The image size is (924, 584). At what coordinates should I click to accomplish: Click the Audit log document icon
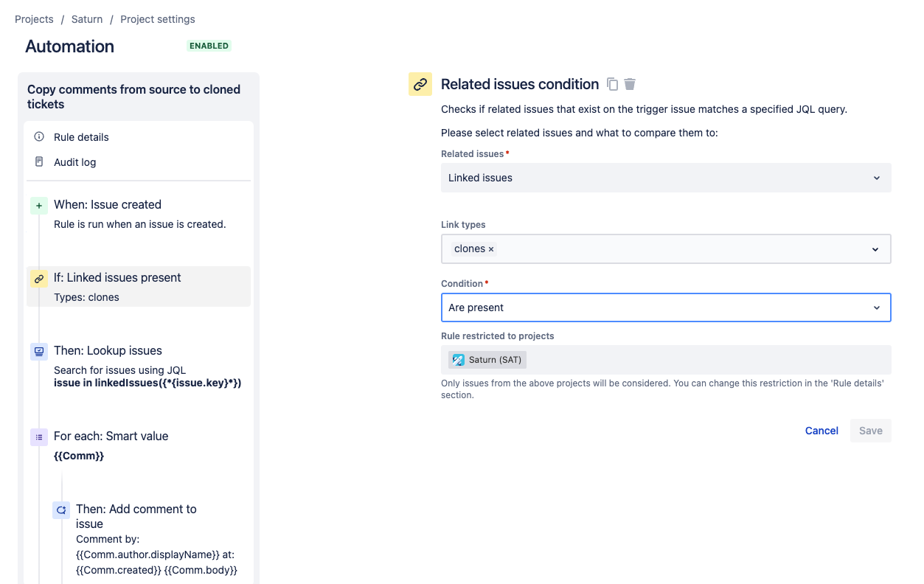point(39,161)
